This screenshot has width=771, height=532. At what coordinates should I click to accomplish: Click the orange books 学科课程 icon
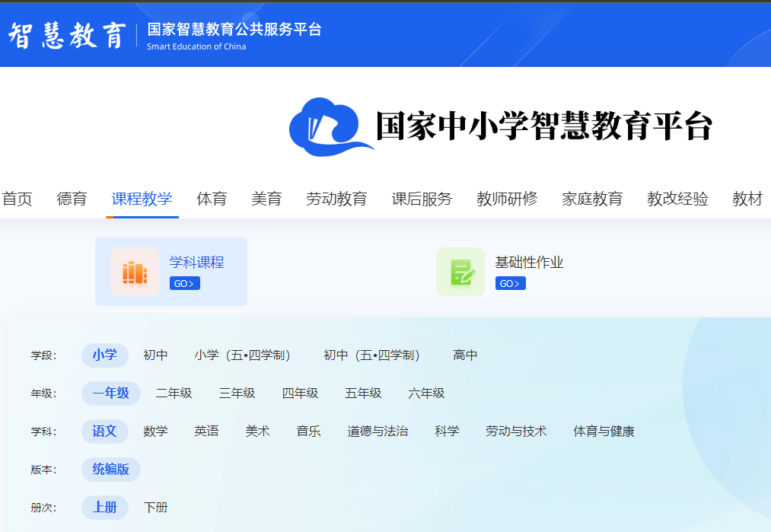[135, 272]
